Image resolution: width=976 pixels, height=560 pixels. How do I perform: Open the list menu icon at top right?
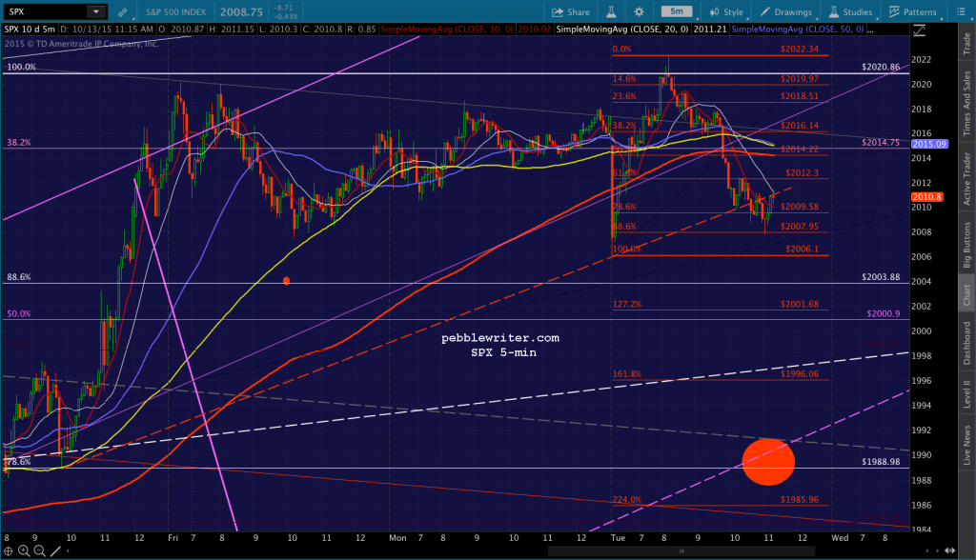pos(960,11)
